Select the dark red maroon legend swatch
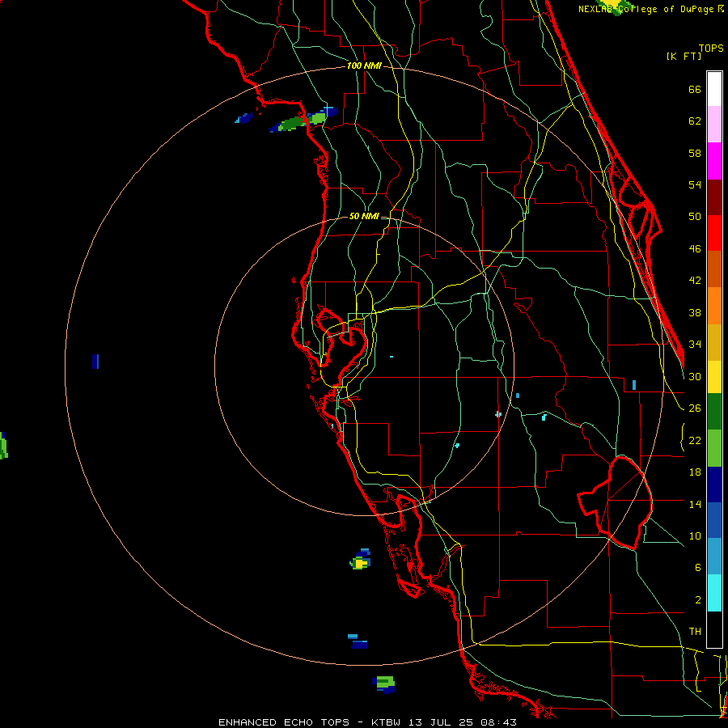The image size is (728, 728). [714, 197]
